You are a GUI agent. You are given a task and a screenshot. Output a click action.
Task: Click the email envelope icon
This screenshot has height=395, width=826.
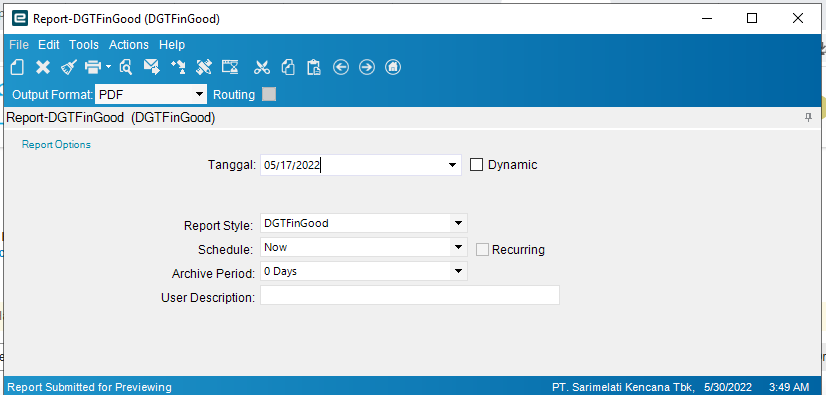152,67
